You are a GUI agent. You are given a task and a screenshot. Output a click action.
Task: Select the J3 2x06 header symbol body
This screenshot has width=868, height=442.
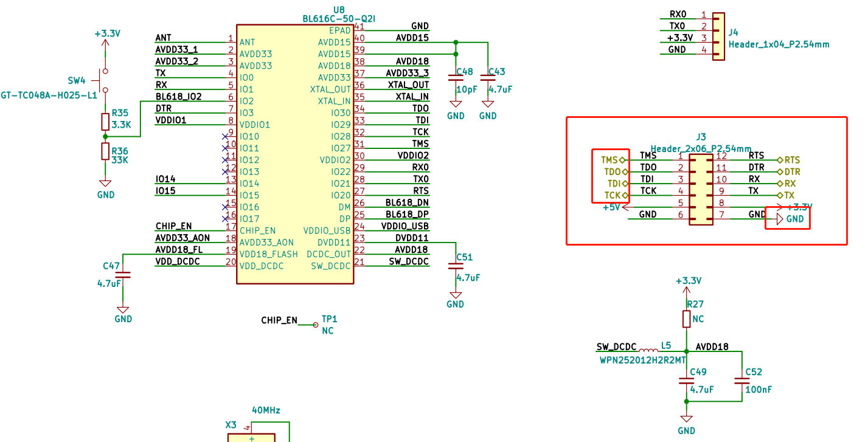701,190
